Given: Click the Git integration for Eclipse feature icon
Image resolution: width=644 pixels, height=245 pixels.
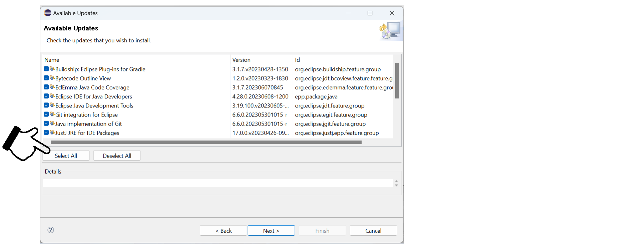Looking at the screenshot, I should [x=52, y=114].
